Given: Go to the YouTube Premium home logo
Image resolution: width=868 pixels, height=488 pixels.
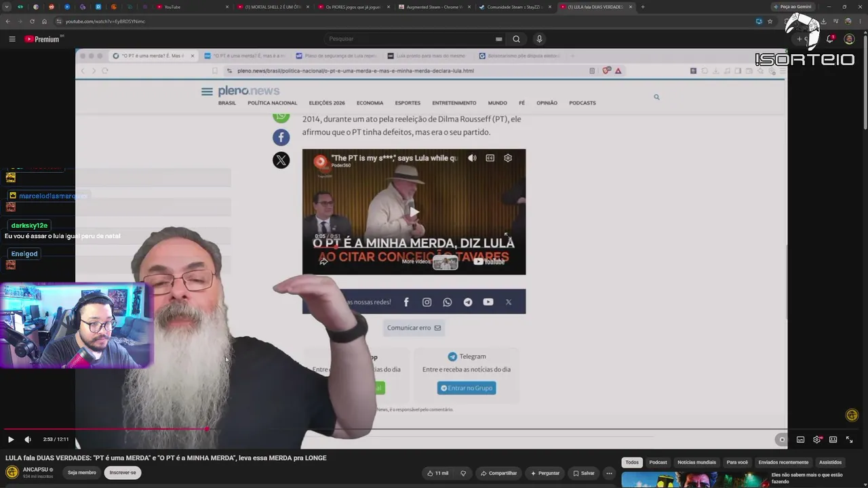Looking at the screenshot, I should [43, 39].
